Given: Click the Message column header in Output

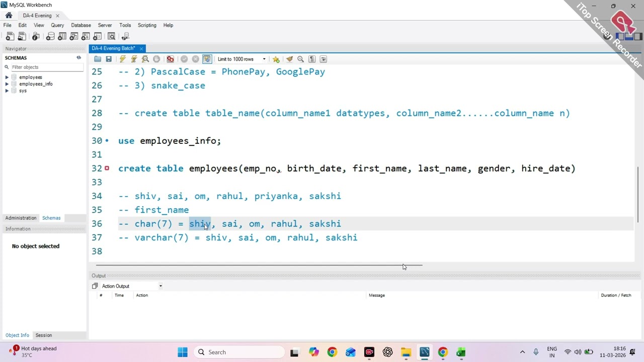Looking at the screenshot, I should point(377,296).
